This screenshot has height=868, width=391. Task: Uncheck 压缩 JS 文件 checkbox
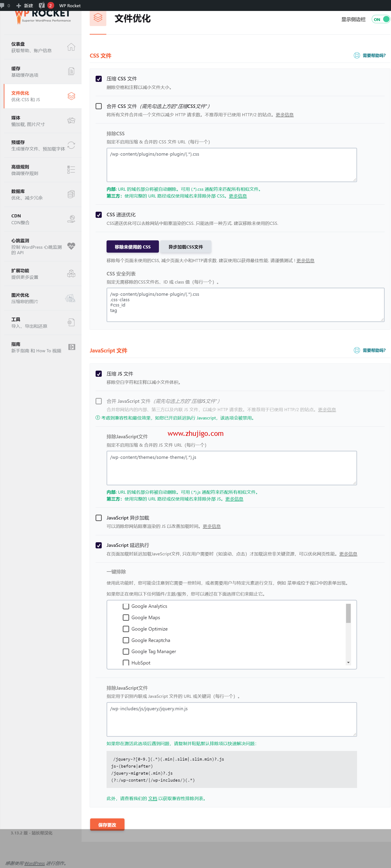[98, 374]
